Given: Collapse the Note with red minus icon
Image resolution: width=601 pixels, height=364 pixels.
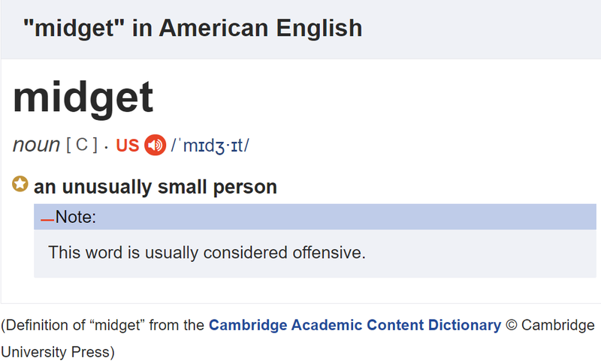Looking at the screenshot, I should [47, 220].
